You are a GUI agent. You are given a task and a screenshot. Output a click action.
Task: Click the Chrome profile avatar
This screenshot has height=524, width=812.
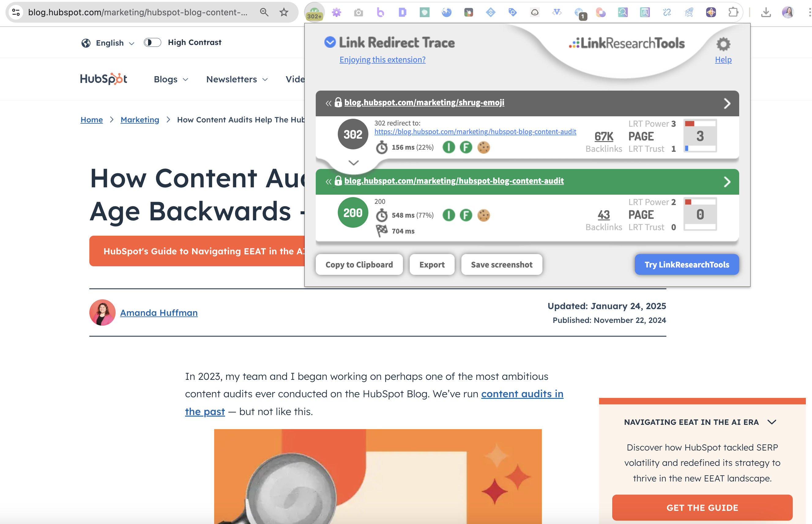point(788,13)
